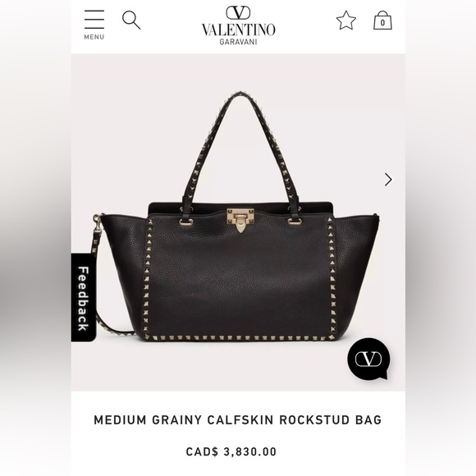Image resolution: width=476 pixels, height=476 pixels.
Task: Open the Valentino chat bubble
Action: click(368, 359)
